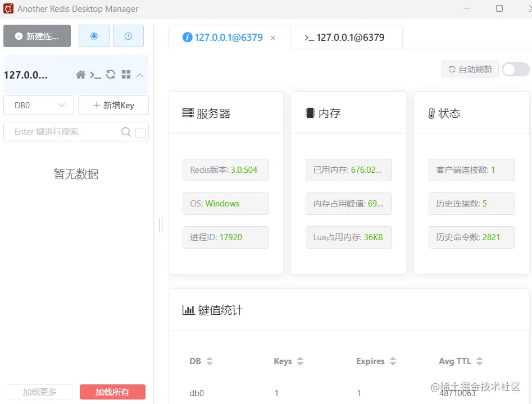Sort the table by Expires column
The image size is (532, 404).
pos(393,361)
